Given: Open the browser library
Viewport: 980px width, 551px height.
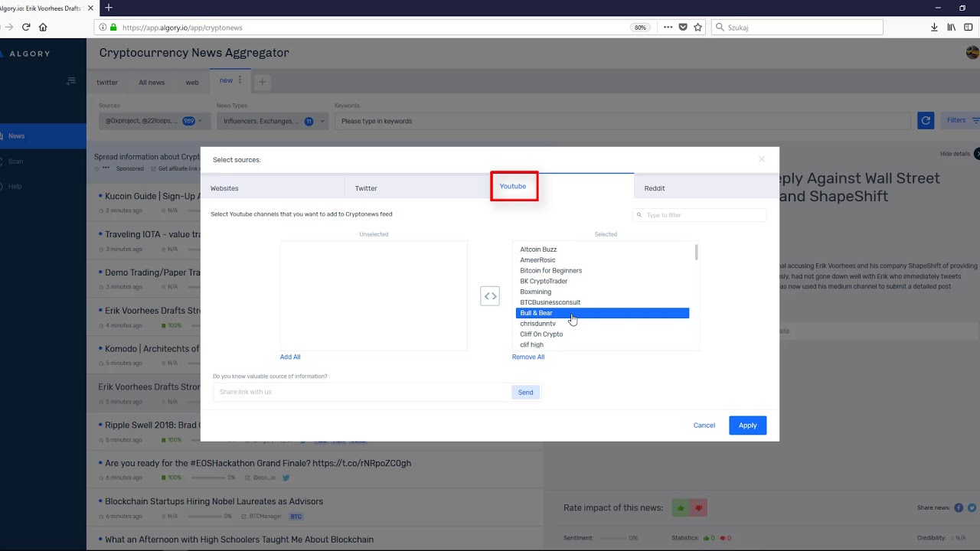Looking at the screenshot, I should (952, 27).
